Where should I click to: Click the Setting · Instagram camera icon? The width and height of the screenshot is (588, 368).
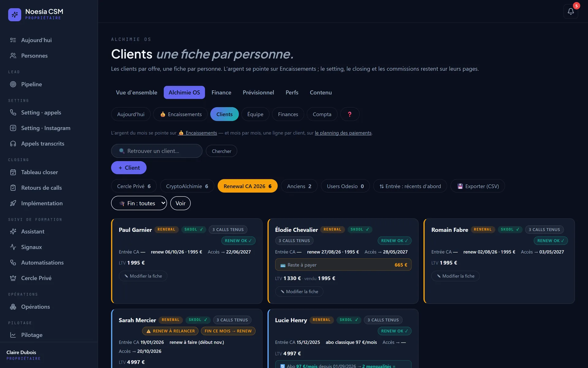(x=13, y=128)
